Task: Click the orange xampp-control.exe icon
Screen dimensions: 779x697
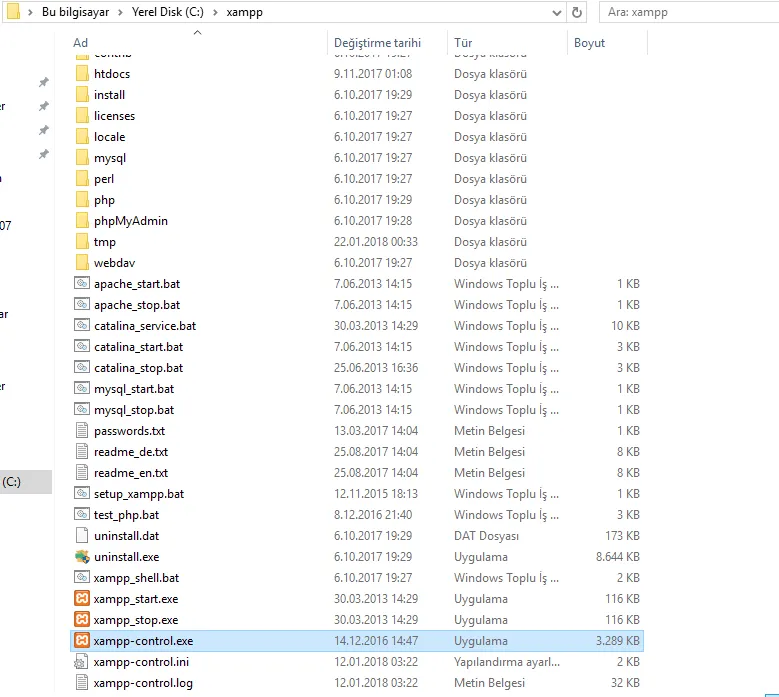Action: 82,640
